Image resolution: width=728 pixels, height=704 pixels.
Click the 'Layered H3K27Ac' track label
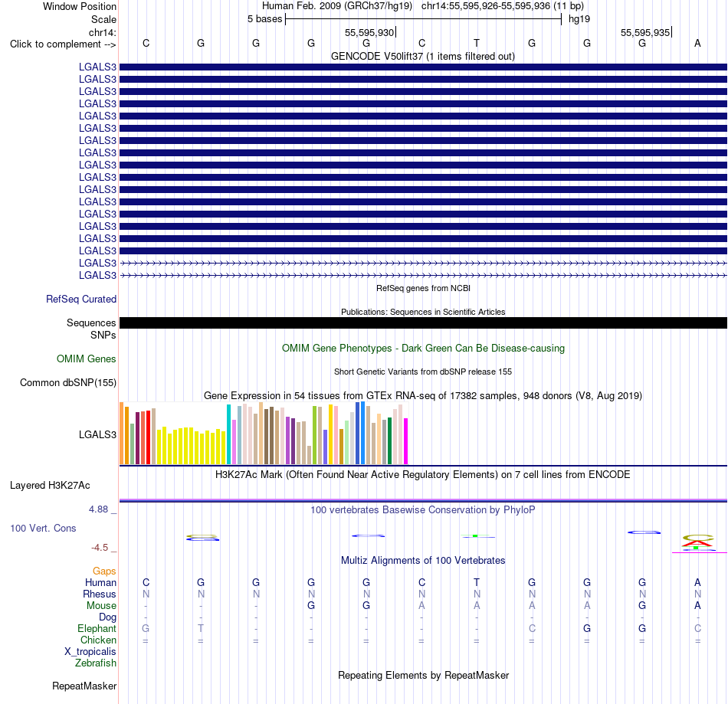click(x=50, y=486)
